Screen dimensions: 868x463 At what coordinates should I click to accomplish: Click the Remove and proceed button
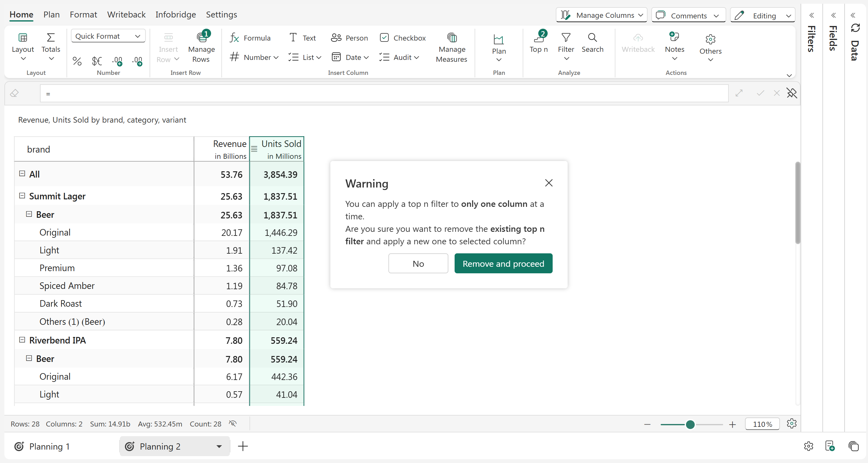pos(503,263)
